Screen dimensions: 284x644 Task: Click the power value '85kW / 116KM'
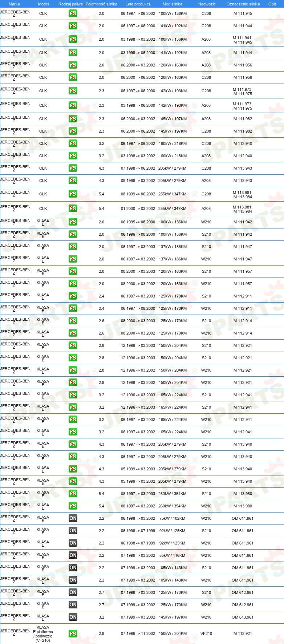click(172, 555)
